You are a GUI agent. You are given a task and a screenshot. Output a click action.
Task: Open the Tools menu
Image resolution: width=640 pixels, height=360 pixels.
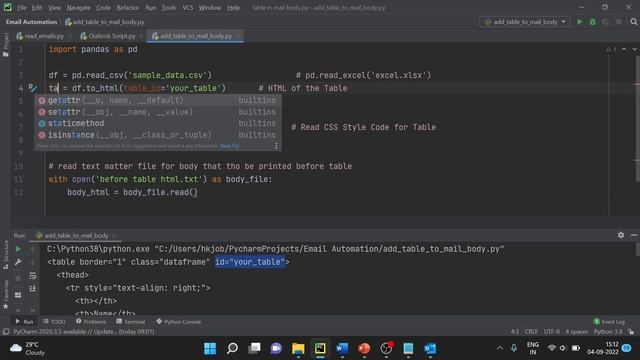point(169,7)
